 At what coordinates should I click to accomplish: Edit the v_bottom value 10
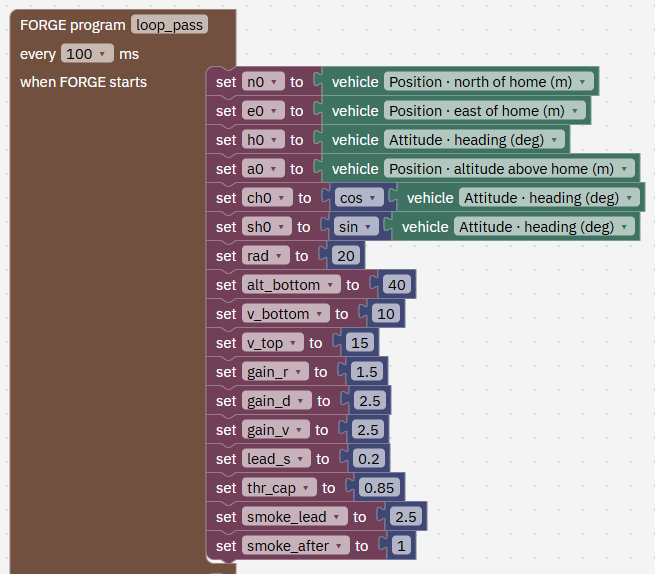click(x=386, y=314)
